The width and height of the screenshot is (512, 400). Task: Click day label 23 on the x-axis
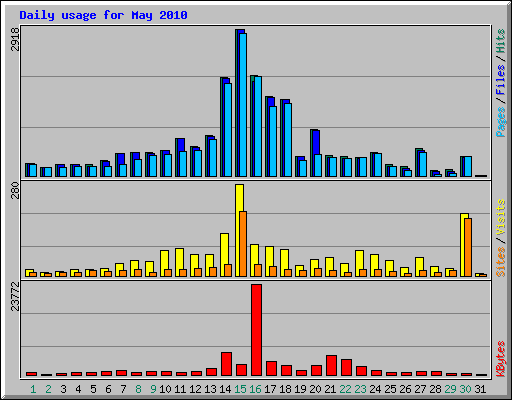[x=360, y=389]
